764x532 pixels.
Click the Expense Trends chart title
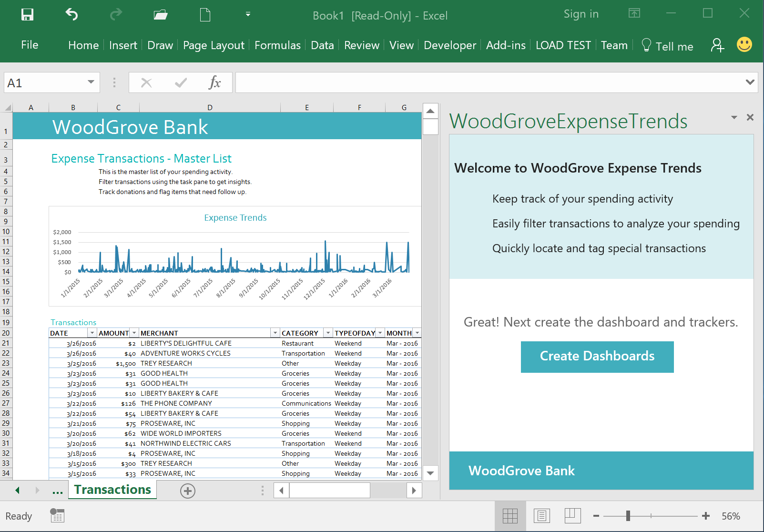235,218
